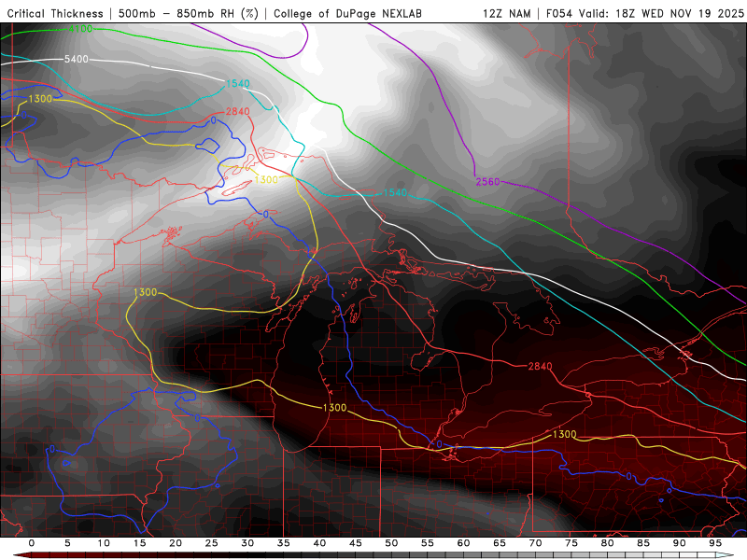This screenshot has height=560, width=747.
Task: Click color scale value 30
Action: click(247, 543)
